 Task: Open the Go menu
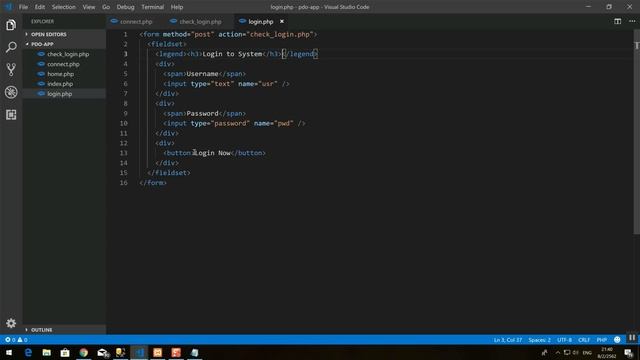click(x=106, y=7)
